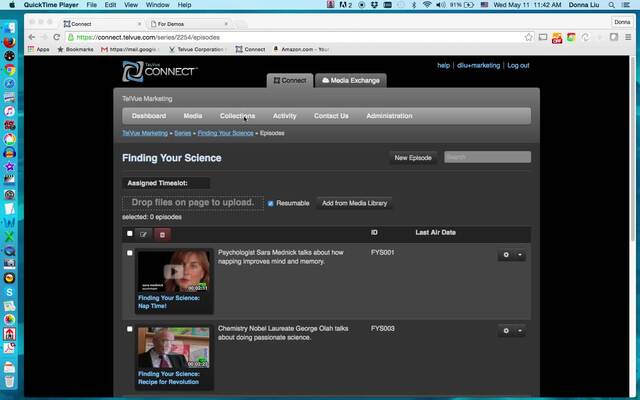Open the Collections navigation menu
Screen dimensions: 640x400
pos(237,116)
